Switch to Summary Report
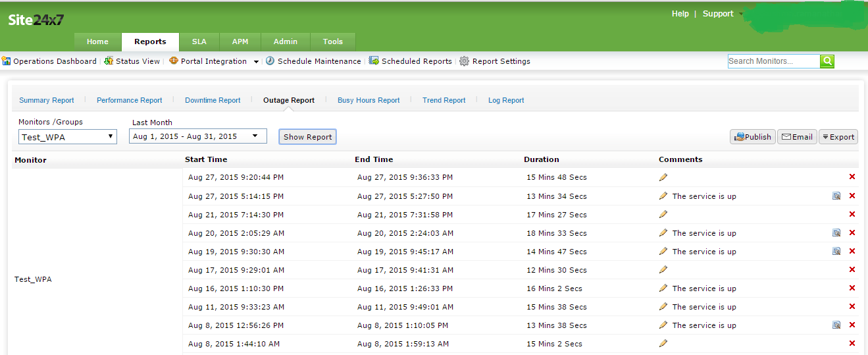 click(47, 100)
